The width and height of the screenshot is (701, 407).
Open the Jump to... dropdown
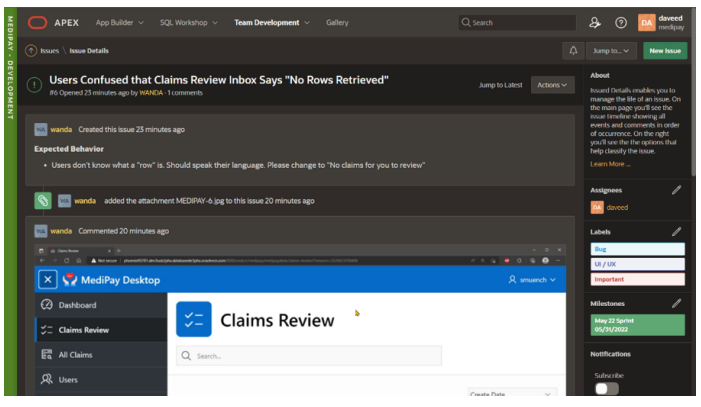click(x=611, y=51)
